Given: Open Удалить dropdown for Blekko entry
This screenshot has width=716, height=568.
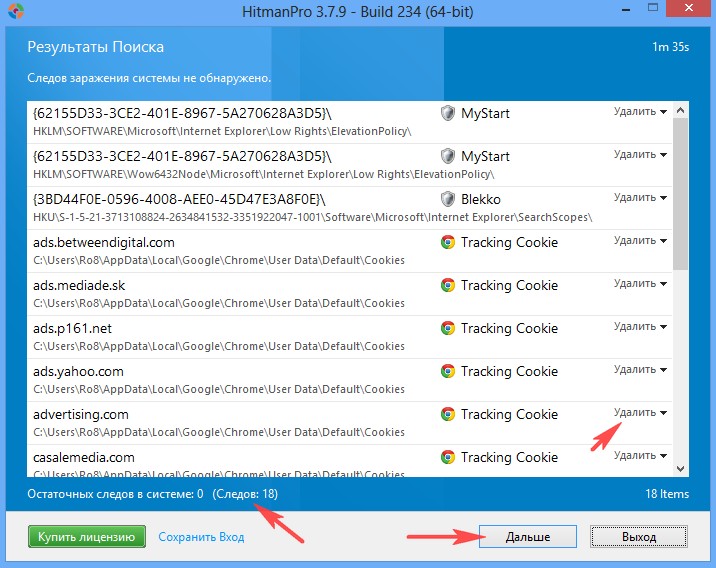Looking at the screenshot, I should 640,198.
